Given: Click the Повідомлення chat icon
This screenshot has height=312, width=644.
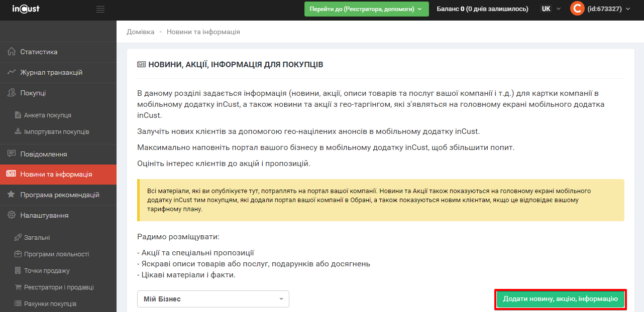Looking at the screenshot, I should tap(12, 154).
